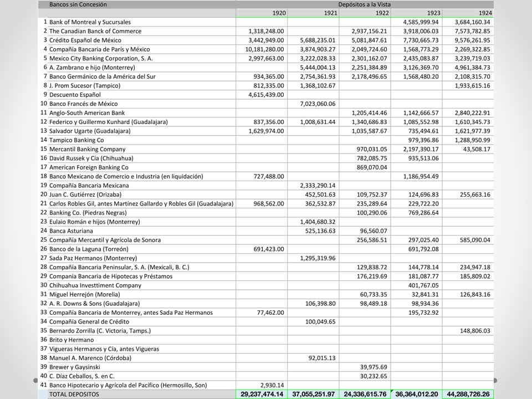Select 'Banco Mexicano de Comercio e Industria' cell
Image resolution: width=532 pixels, height=399 pixels.
coord(142,176)
